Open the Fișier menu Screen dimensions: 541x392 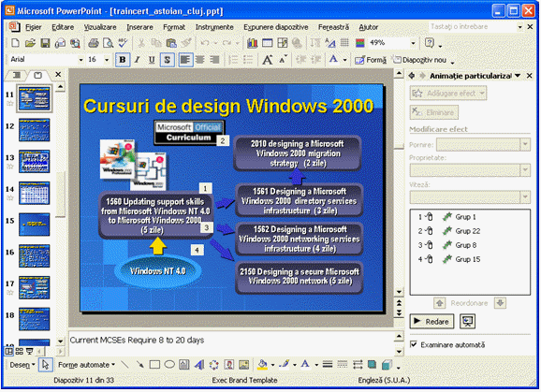[33, 27]
